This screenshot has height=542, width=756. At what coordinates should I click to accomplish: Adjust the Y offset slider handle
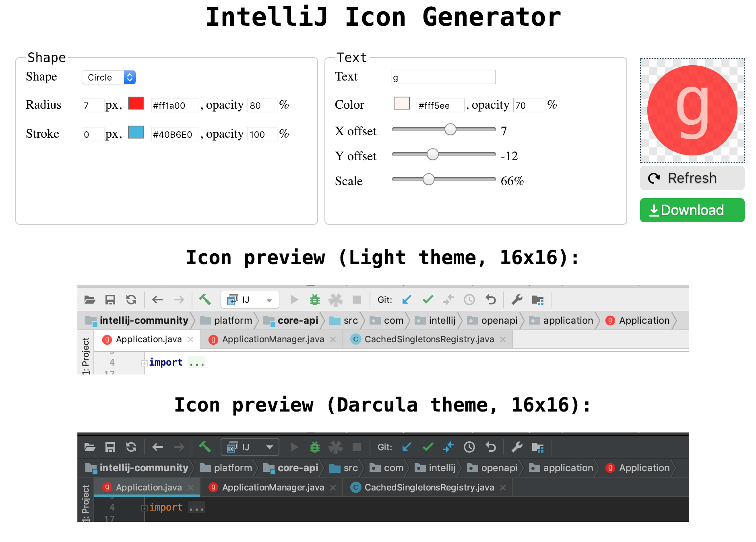click(433, 154)
